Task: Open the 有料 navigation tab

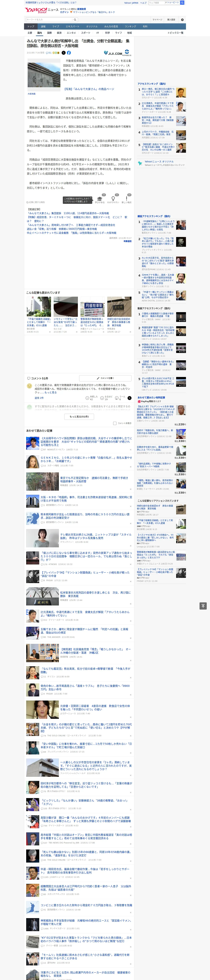Action: click(x=145, y=27)
